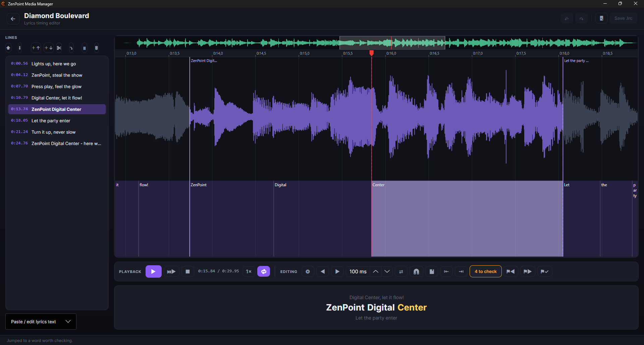
Task: Add a line below the selected line
Action: point(49,48)
